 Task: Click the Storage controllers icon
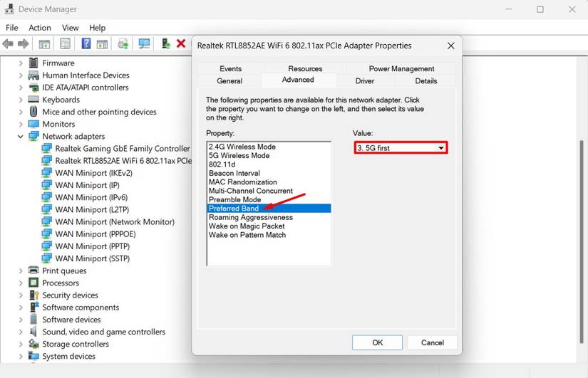(x=33, y=344)
